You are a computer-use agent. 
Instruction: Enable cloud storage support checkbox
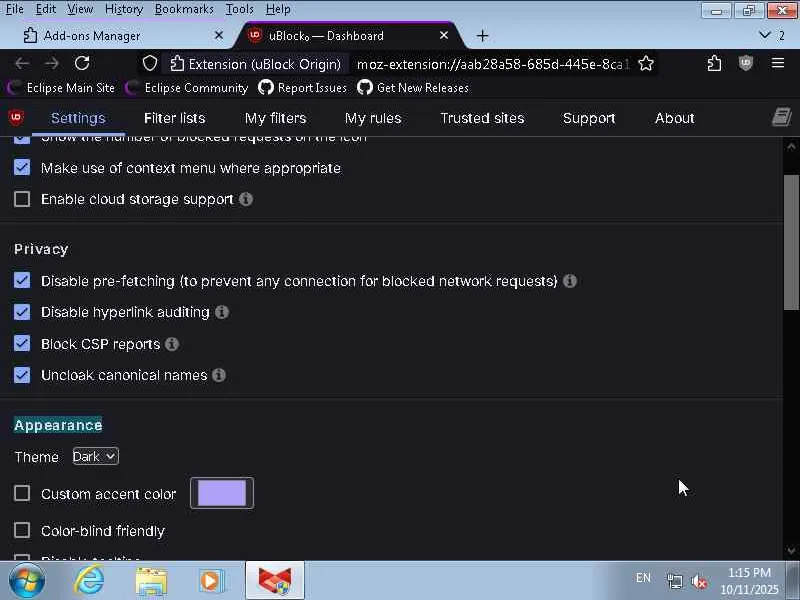tap(22, 199)
